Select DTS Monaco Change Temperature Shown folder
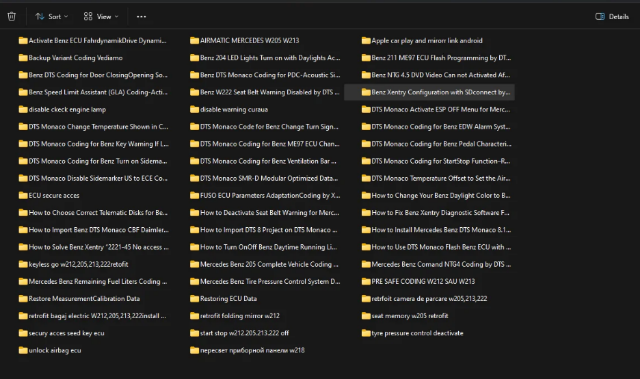 click(98, 126)
